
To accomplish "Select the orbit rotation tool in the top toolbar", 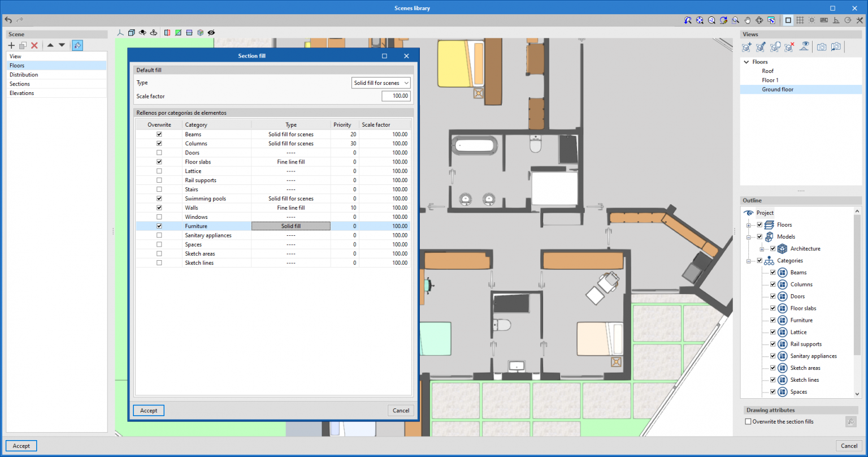I will [758, 20].
